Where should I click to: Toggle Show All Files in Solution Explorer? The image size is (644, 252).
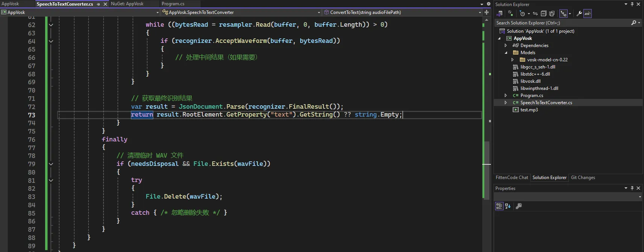pos(552,14)
